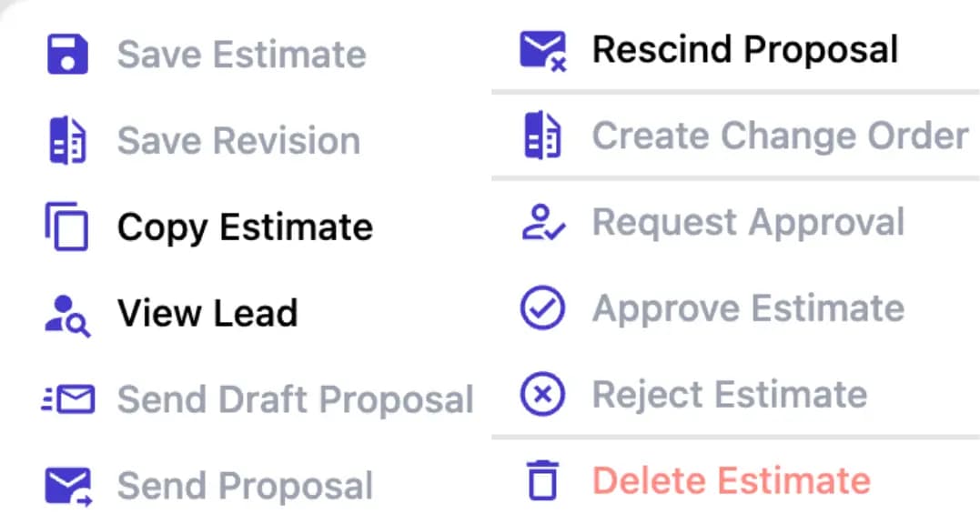Click the person-with-magnifier View Lead icon
980x524 pixels.
tap(66, 312)
